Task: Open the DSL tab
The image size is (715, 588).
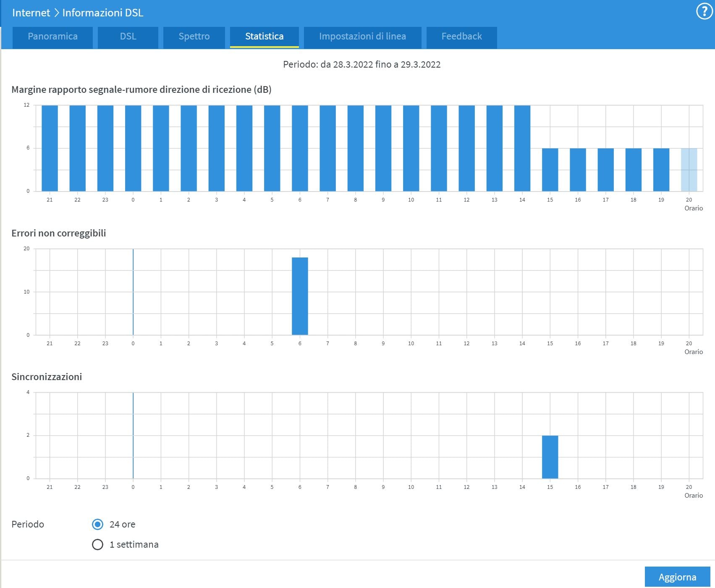Action: (x=128, y=37)
